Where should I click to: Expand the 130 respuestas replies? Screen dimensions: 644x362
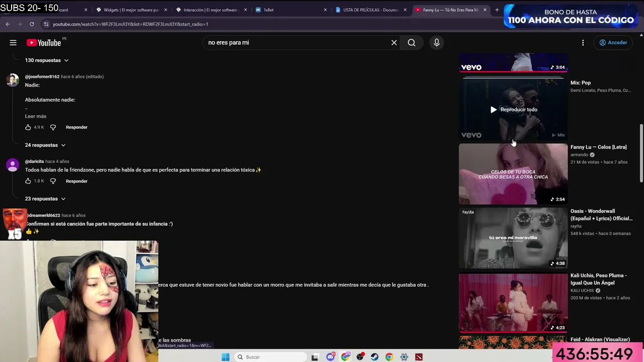(47, 60)
